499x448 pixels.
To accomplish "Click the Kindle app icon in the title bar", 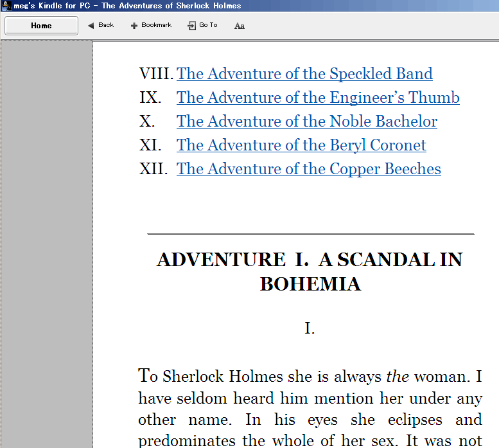I will 6,5.
